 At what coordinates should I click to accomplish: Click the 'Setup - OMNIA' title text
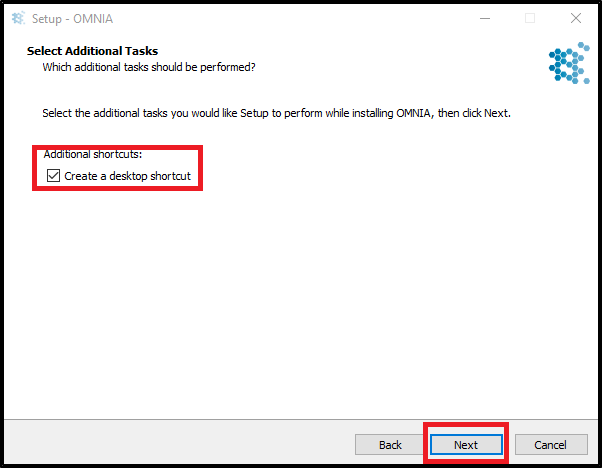pos(73,18)
